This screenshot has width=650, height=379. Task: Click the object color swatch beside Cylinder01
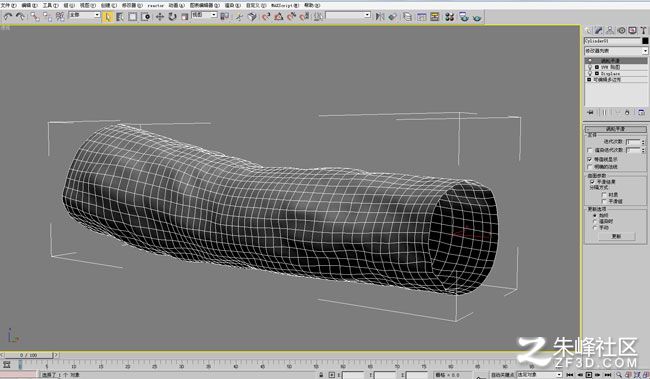tap(645, 41)
